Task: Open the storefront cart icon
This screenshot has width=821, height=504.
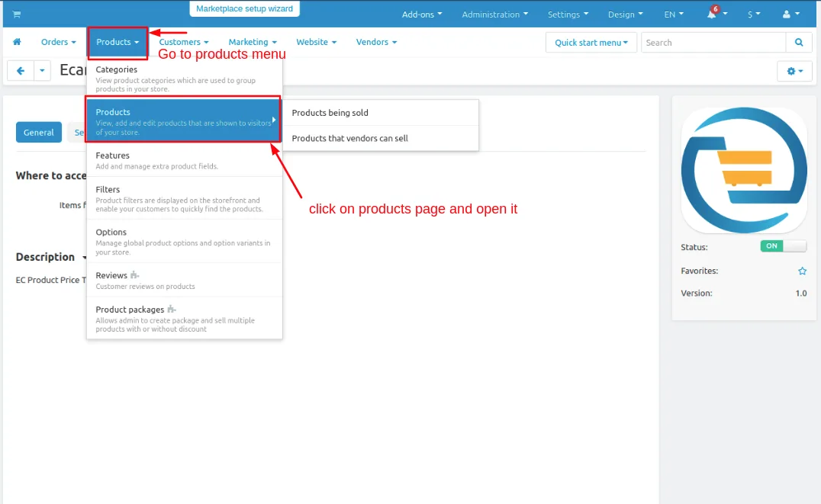Action: coord(17,14)
